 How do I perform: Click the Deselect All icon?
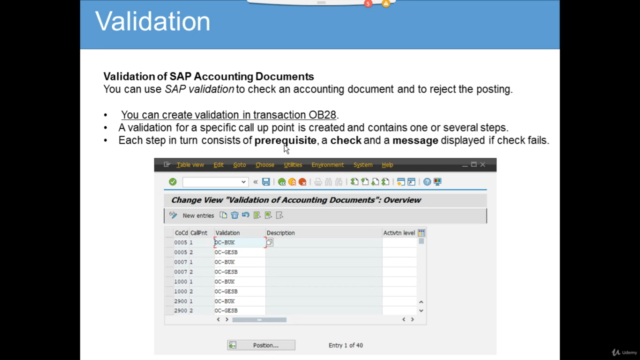(x=280, y=215)
